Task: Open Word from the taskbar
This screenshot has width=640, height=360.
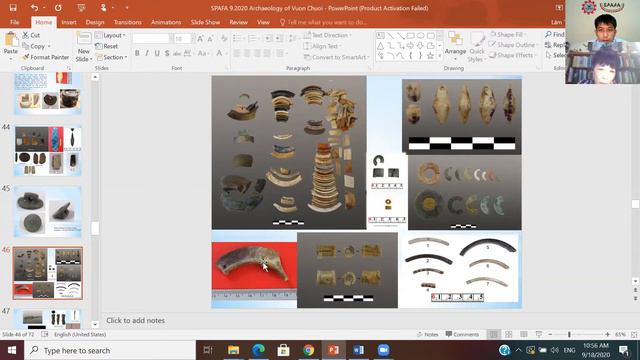Action: coord(358,350)
